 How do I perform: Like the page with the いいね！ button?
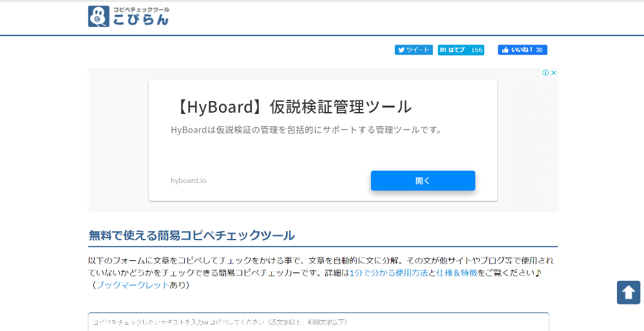[522, 50]
